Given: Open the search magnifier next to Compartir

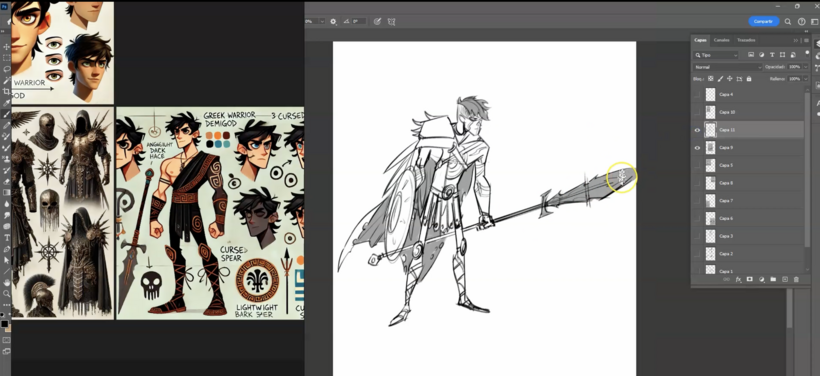Looking at the screenshot, I should (788, 21).
